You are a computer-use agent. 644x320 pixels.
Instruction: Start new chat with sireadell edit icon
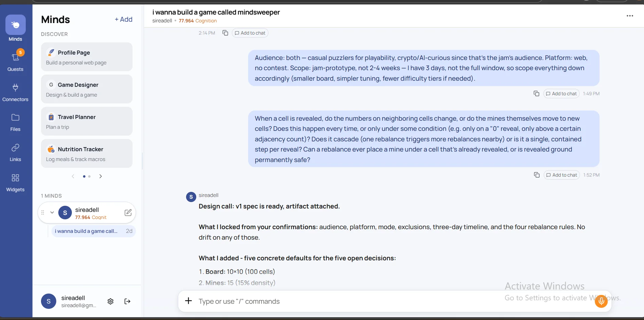[x=128, y=213]
